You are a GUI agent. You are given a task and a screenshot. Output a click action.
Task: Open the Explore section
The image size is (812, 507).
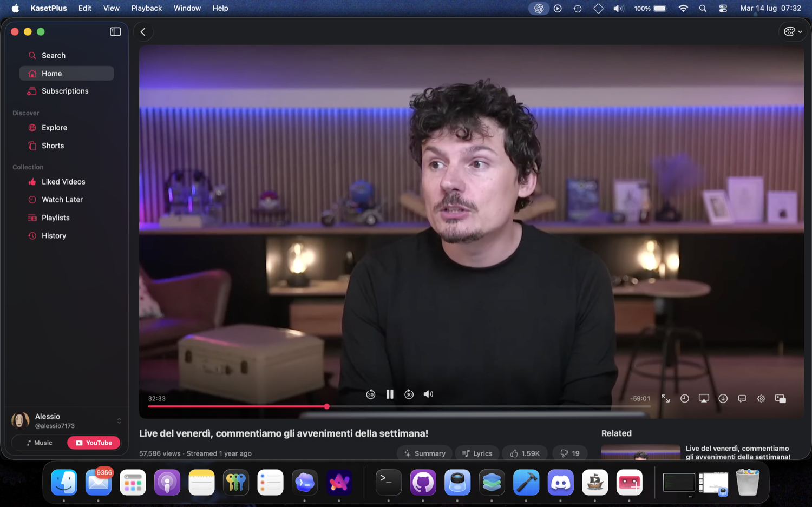tap(67, 128)
